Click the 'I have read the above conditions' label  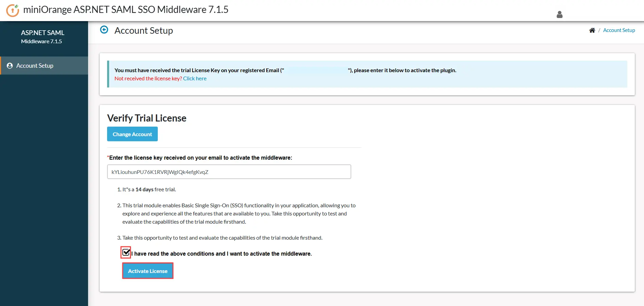point(221,254)
